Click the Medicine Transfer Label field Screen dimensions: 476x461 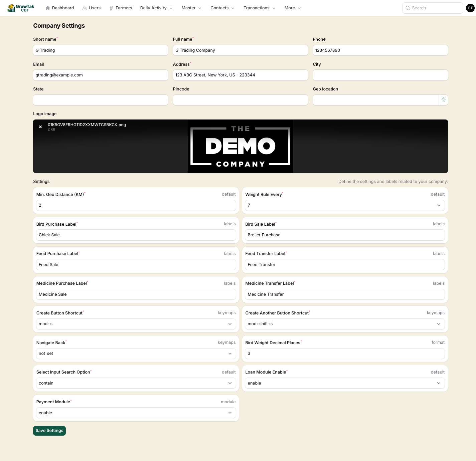click(345, 294)
